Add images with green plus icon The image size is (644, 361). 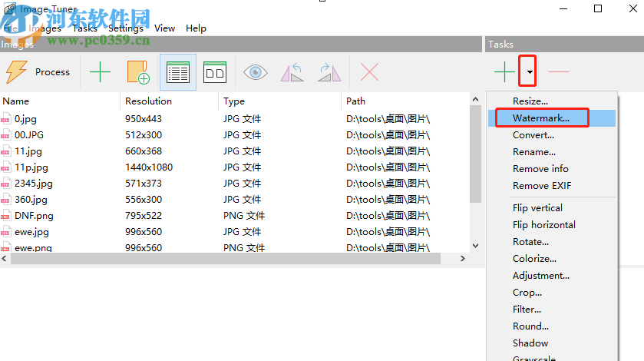coord(100,72)
